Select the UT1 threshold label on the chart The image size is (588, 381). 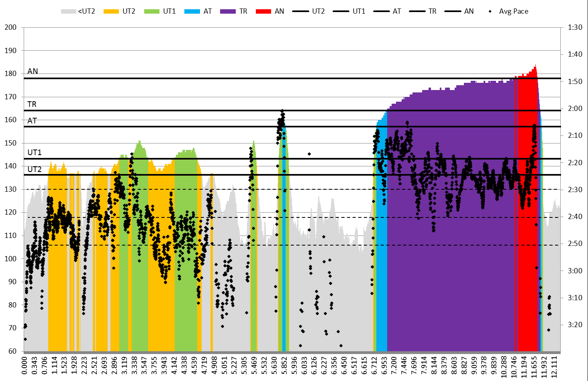pos(35,152)
